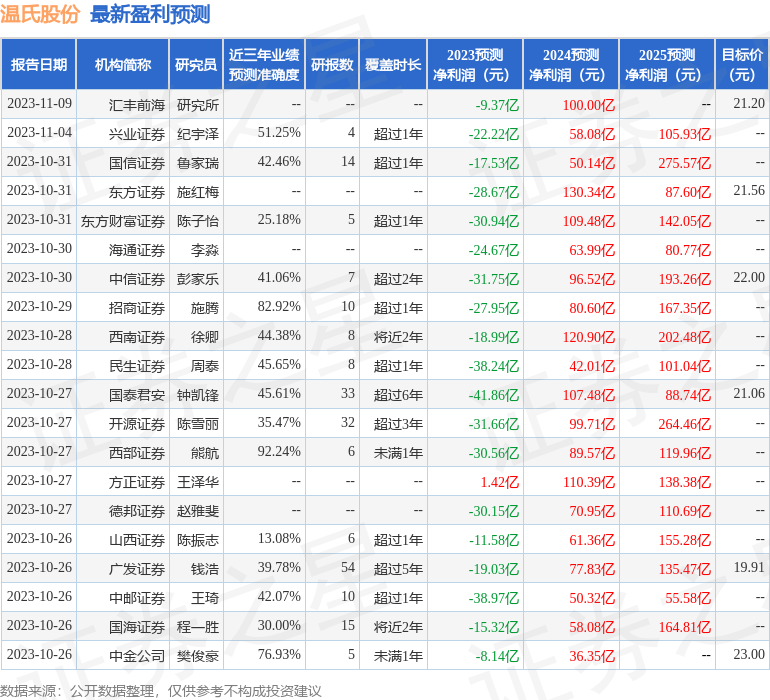Screen dimensions: 770x700
Task: Click the date 2023-10-29
Action: pos(39,306)
